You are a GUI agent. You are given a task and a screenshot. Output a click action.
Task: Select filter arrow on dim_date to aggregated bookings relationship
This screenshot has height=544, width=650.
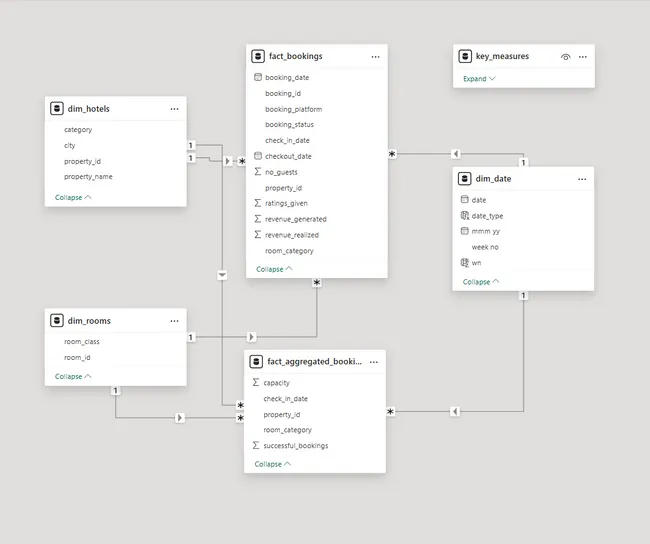click(x=455, y=412)
